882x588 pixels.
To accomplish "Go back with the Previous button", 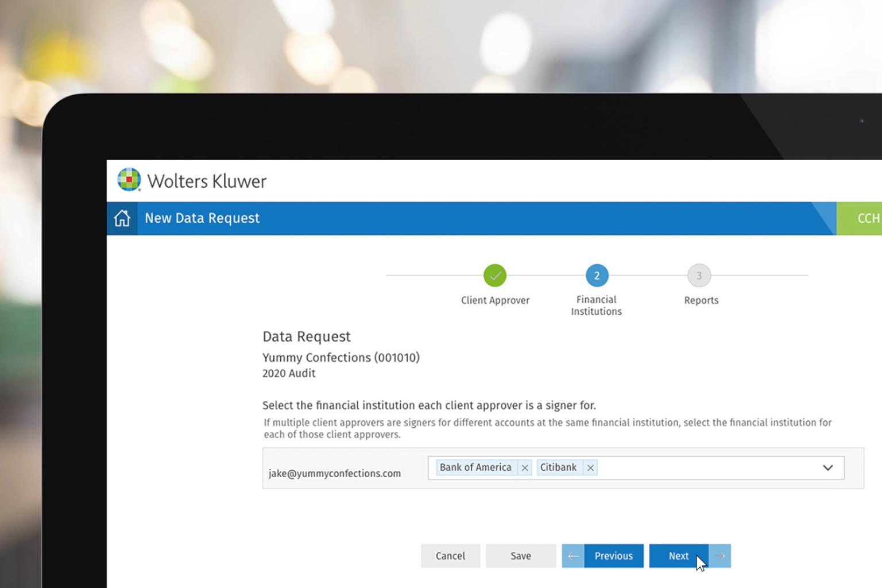I will [x=613, y=556].
